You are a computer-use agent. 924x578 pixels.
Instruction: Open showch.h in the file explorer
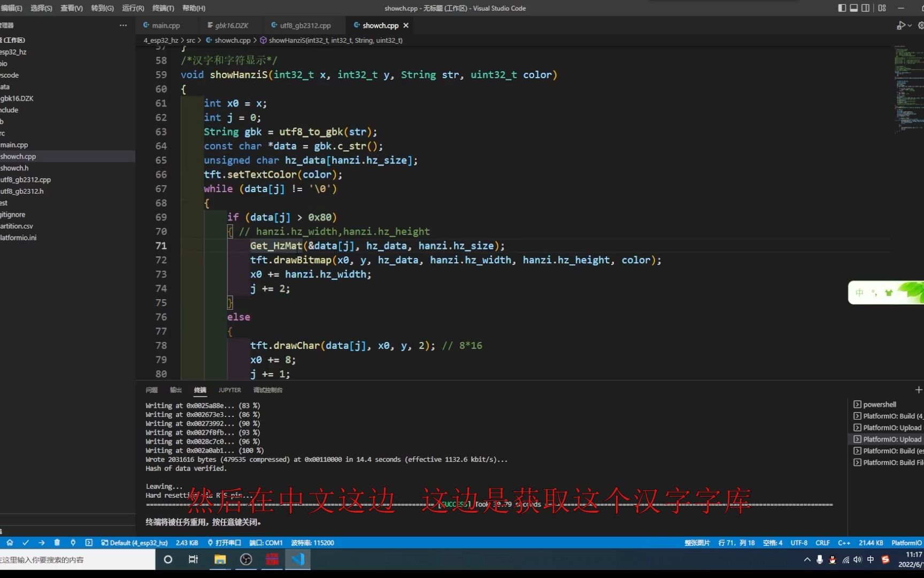(15, 168)
